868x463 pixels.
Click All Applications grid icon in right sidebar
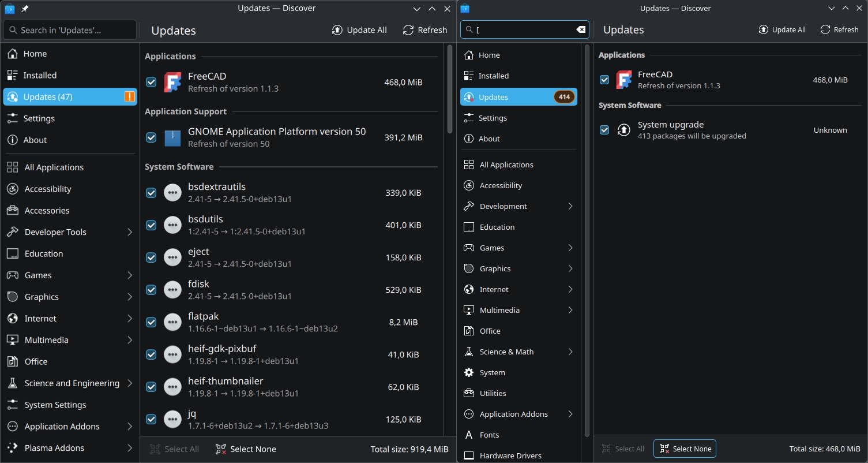[x=469, y=165]
